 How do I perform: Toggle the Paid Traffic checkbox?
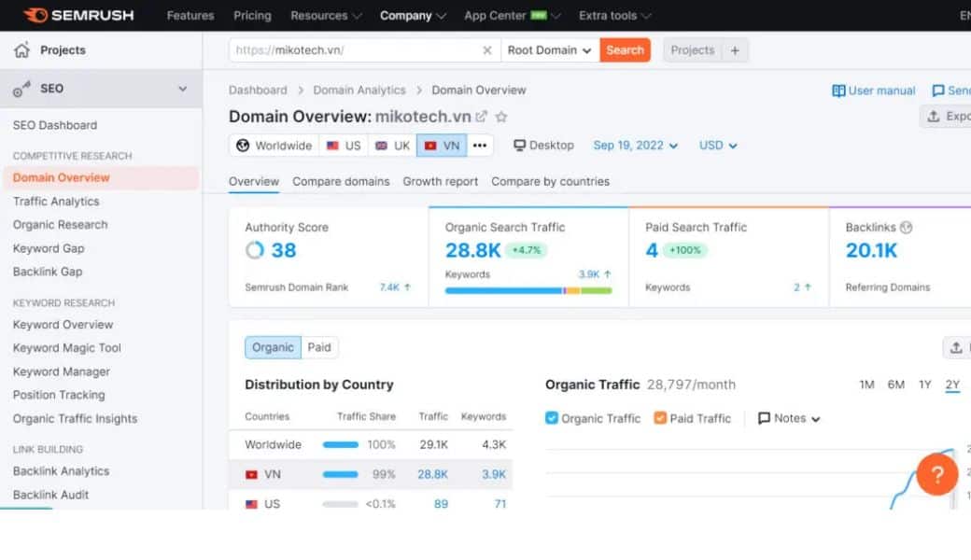coord(660,418)
